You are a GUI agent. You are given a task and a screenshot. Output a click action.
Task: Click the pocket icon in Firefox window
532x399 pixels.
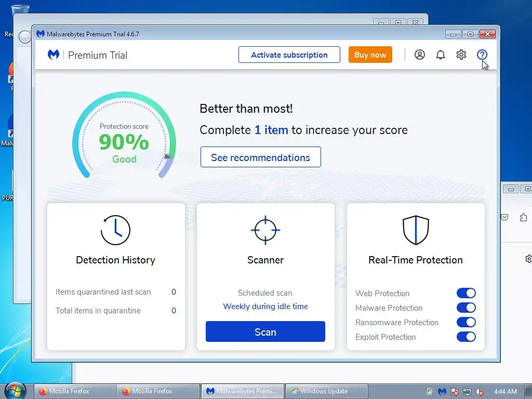[504, 217]
